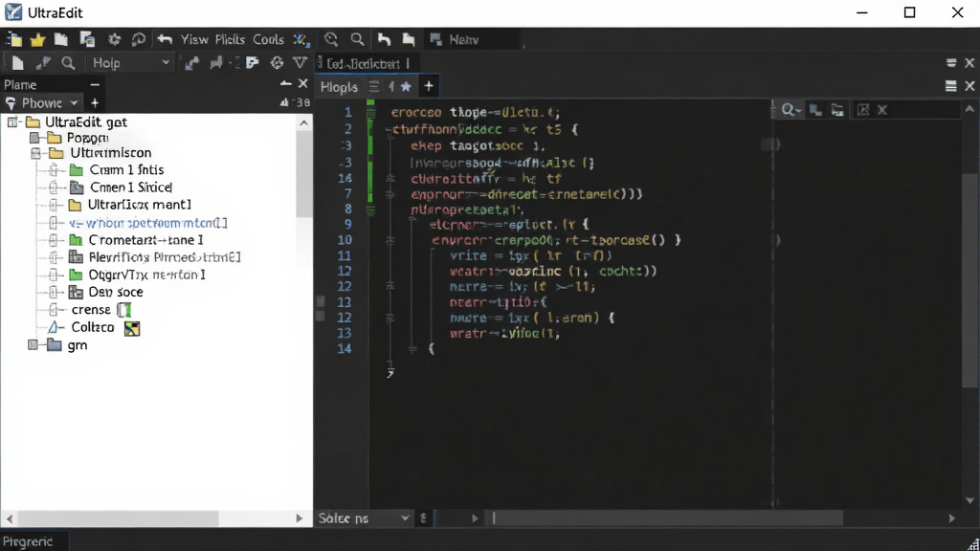This screenshot has height=551, width=980.
Task: Click the undo arrow left of Yisw
Action: [165, 39]
